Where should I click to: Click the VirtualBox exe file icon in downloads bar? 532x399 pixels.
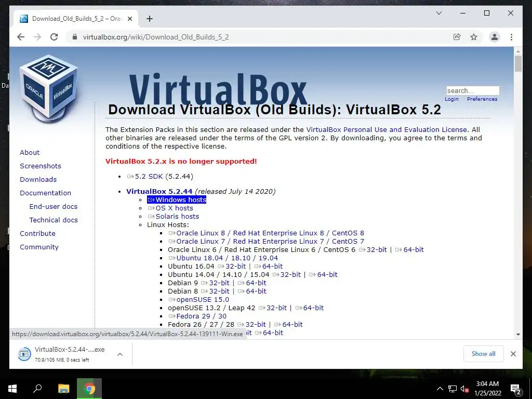click(24, 354)
